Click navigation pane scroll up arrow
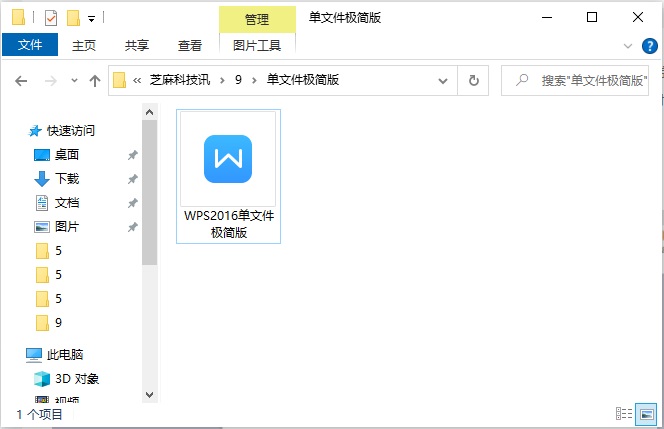Screen dimensions: 664x429 pos(149,112)
